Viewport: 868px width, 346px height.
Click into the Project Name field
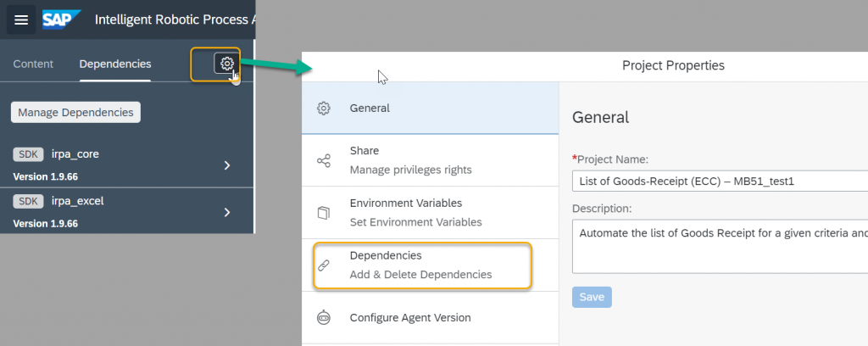point(720,181)
